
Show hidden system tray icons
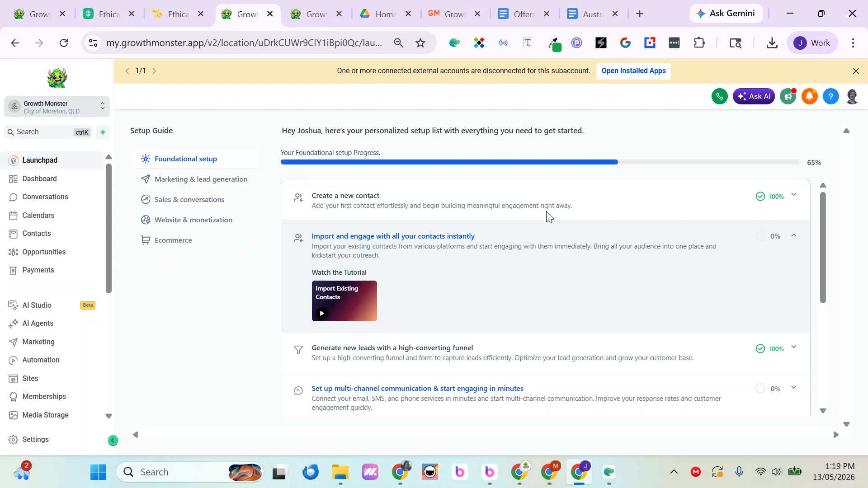point(674,472)
